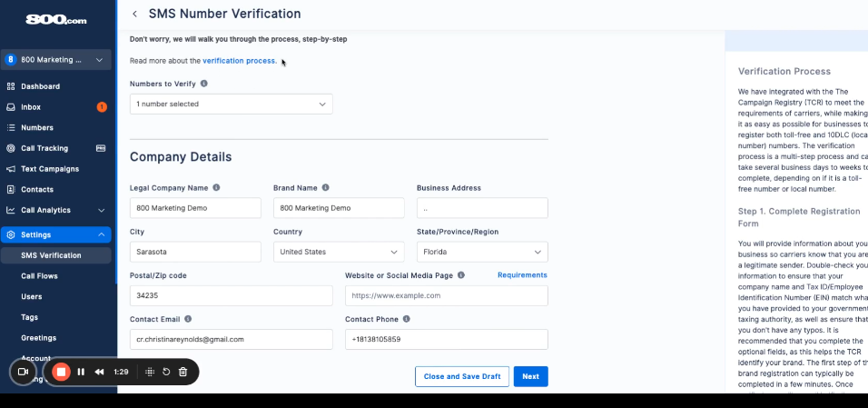Click the Legal Company Name field
Image resolution: width=868 pixels, height=408 pixels.
click(195, 208)
